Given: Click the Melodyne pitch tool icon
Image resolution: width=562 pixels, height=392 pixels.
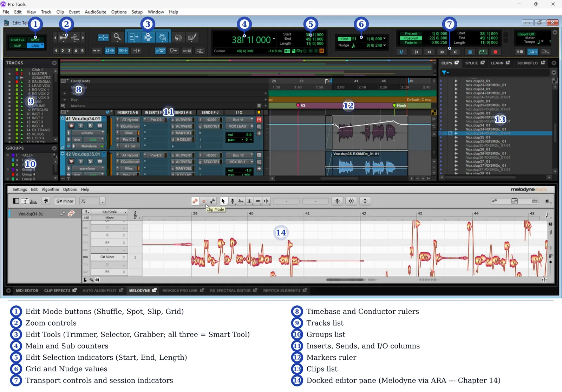Looking at the screenshot, I should pos(232,201).
